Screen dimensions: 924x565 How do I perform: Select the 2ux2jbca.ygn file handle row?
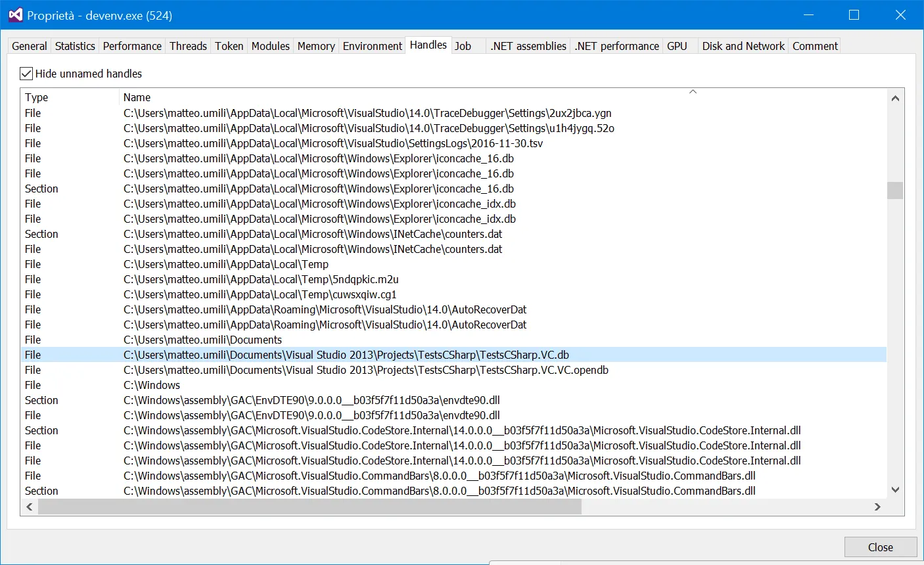tap(453, 113)
